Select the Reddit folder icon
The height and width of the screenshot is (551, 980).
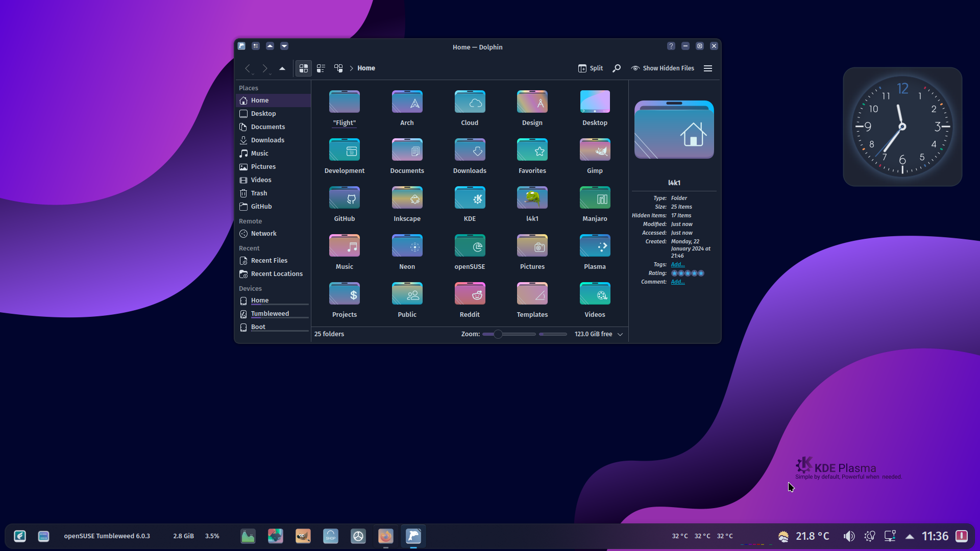470,294
